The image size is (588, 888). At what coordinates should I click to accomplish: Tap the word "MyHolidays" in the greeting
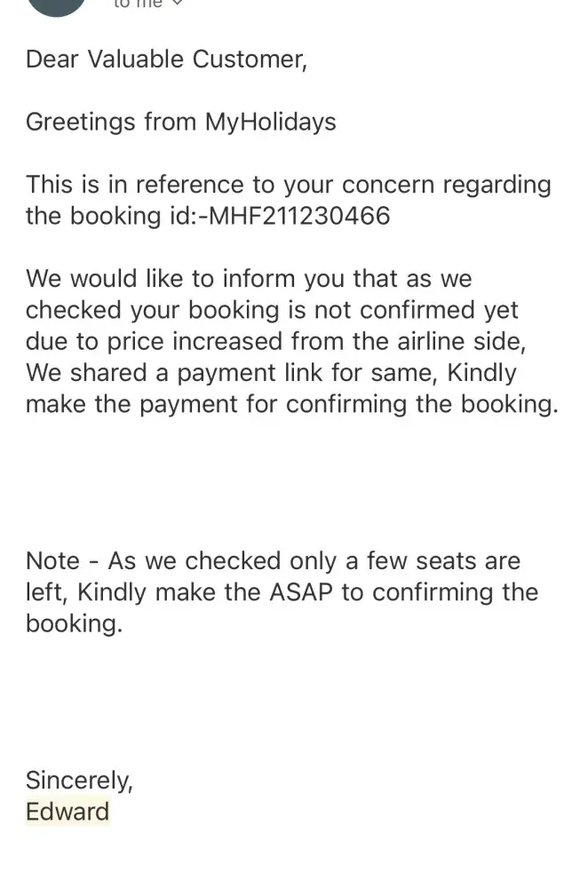coord(270,122)
